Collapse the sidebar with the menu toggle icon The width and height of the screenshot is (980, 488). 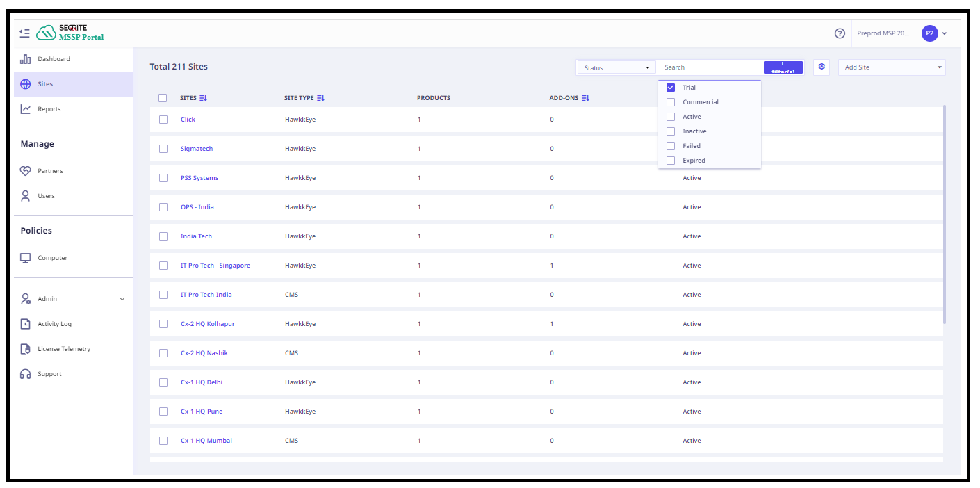pyautogui.click(x=24, y=33)
